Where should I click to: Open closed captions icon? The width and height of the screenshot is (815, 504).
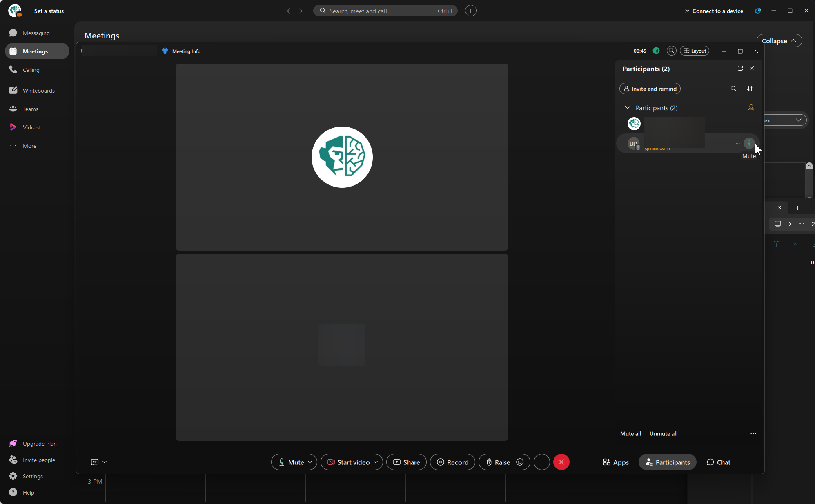coord(95,462)
